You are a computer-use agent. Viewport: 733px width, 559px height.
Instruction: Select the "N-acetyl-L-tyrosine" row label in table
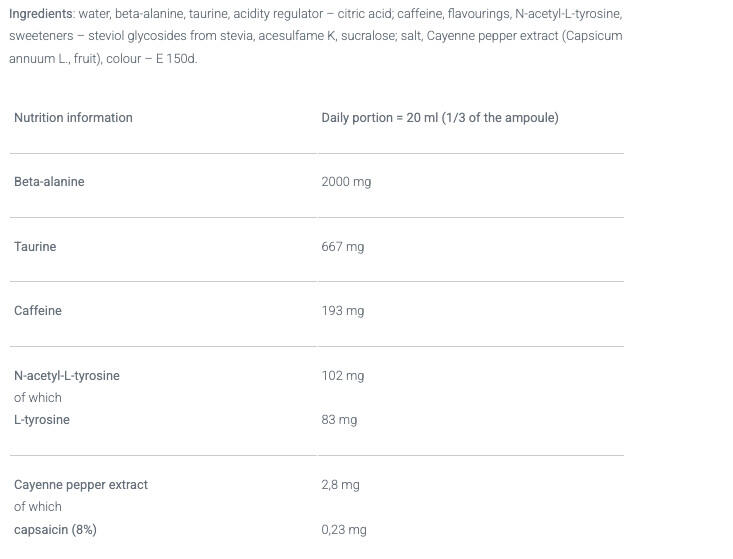tap(67, 376)
